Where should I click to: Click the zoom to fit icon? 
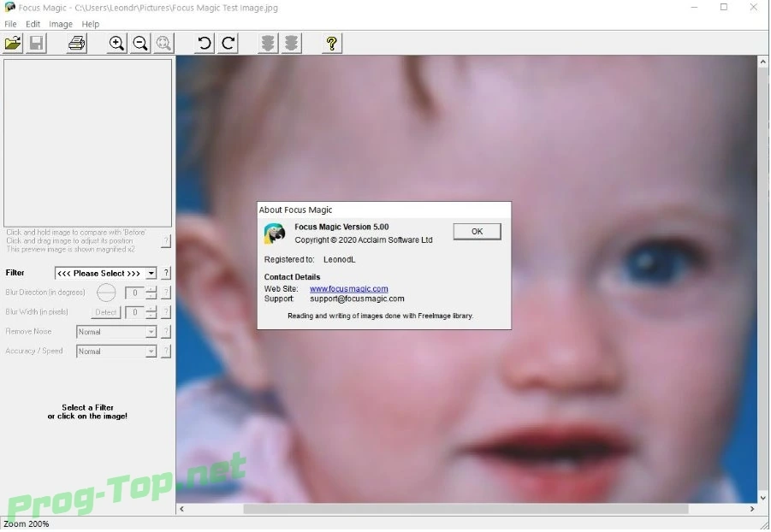(163, 44)
